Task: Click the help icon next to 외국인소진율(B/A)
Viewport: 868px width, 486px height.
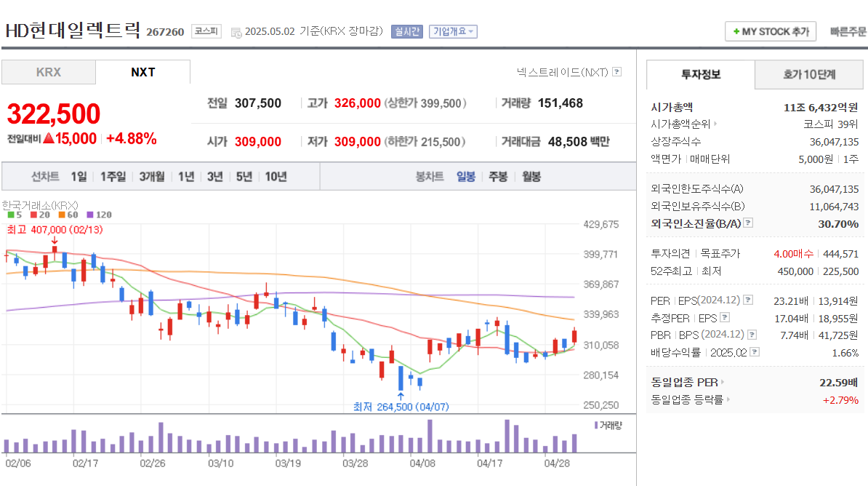Action: (747, 223)
